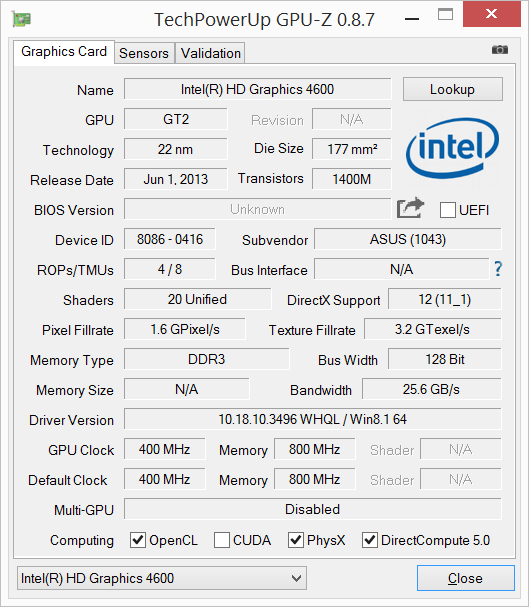The image size is (529, 607).
Task: Toggle the OpenCL checkbox
Action: click(x=138, y=540)
